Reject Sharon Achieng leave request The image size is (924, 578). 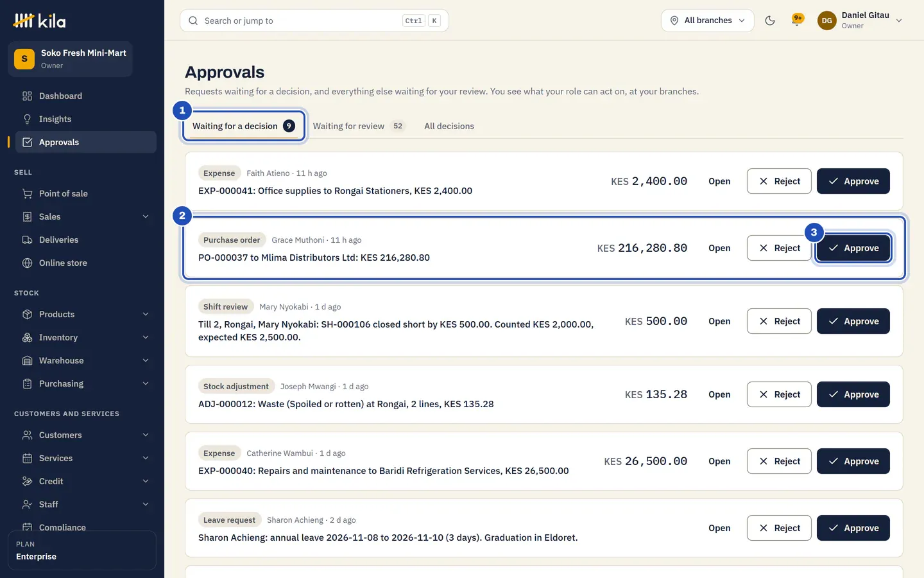click(779, 528)
